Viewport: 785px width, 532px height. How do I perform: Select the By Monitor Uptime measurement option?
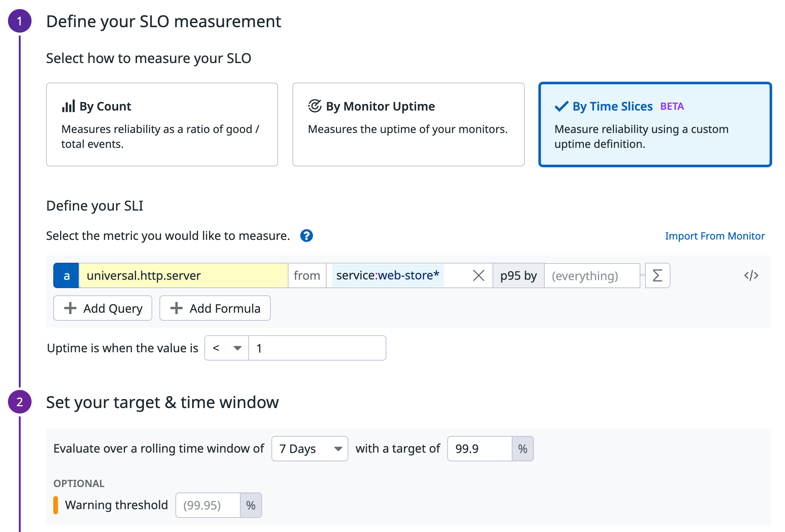408,124
